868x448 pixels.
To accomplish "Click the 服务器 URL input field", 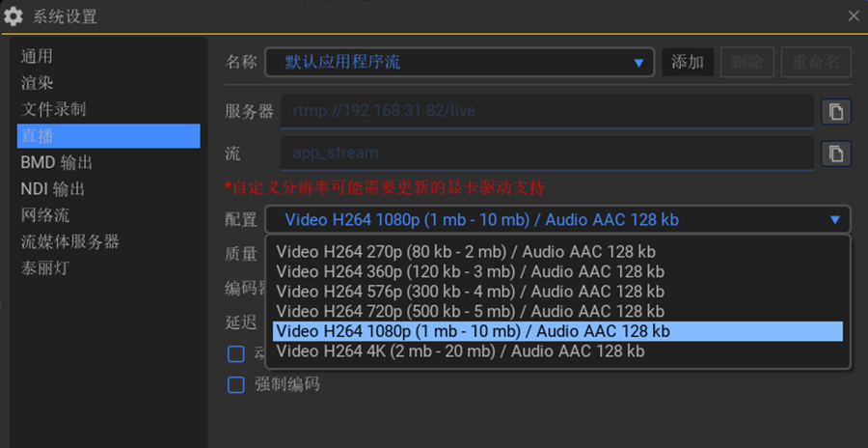I will (x=546, y=111).
